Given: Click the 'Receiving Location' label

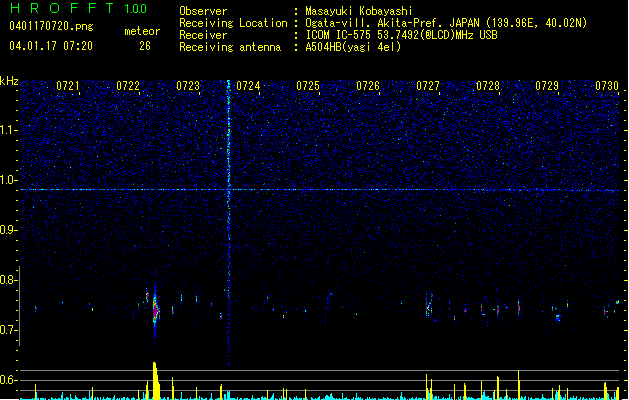Looking at the screenshot, I should tap(233, 23).
